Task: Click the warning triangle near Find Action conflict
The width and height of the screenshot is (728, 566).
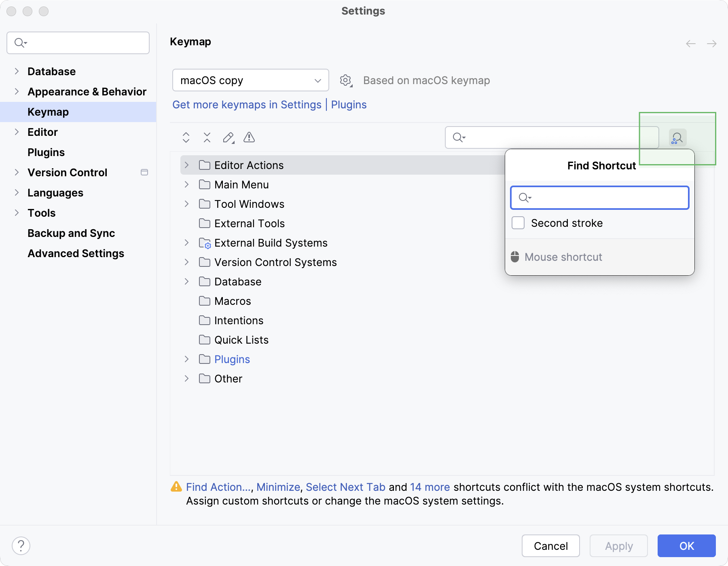Action: coord(176,487)
